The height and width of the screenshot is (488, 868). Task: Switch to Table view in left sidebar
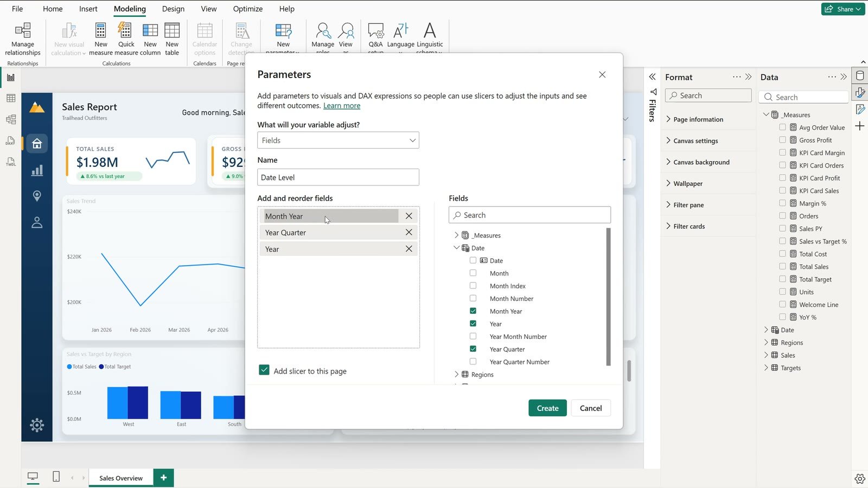coord(11,98)
